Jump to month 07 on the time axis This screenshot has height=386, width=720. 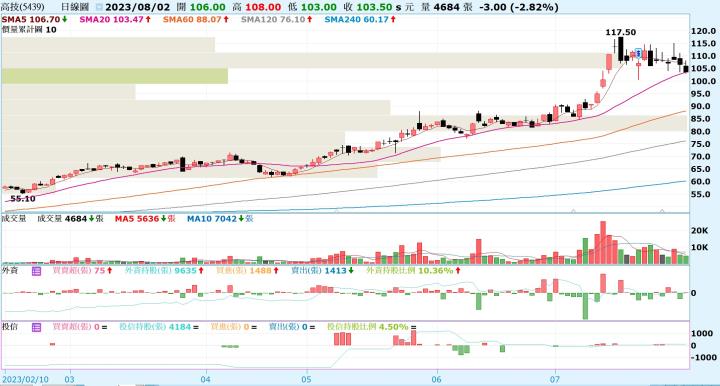tap(555, 379)
